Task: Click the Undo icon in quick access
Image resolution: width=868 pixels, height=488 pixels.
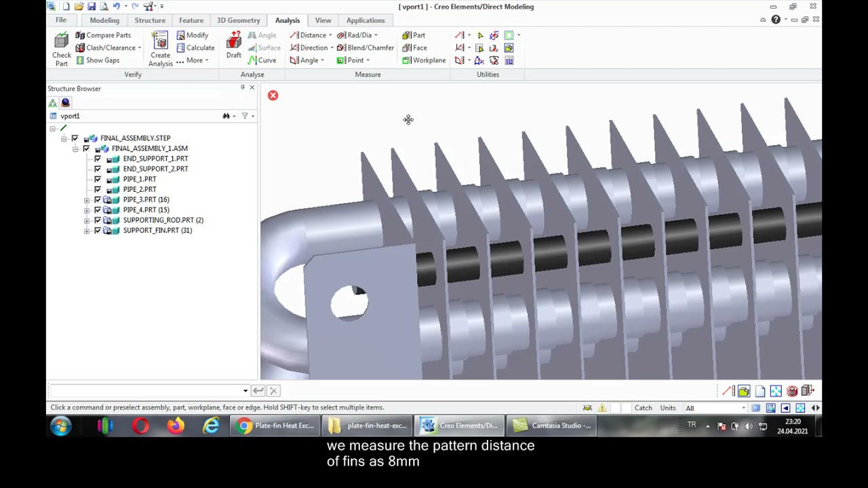Action: 117,7
